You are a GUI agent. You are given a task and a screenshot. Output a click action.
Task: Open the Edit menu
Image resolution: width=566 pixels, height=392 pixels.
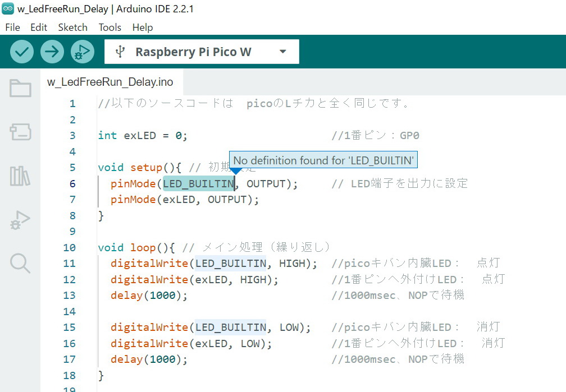click(x=39, y=27)
